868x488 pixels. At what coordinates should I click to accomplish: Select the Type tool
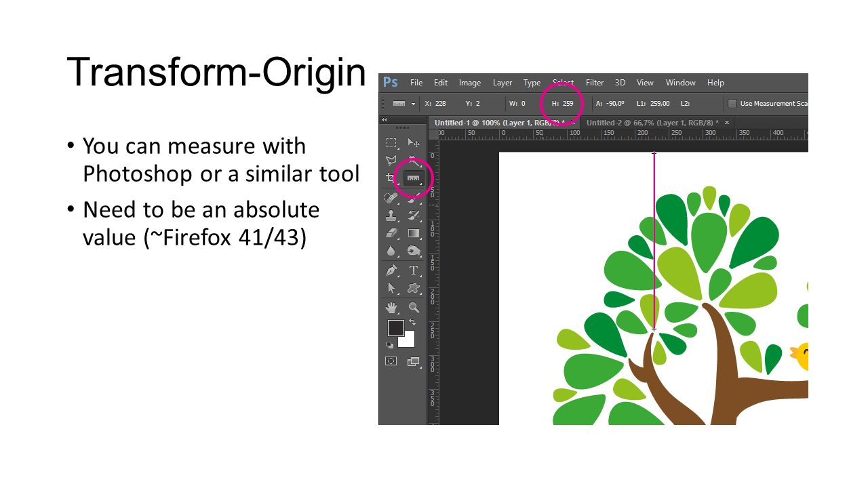[414, 270]
